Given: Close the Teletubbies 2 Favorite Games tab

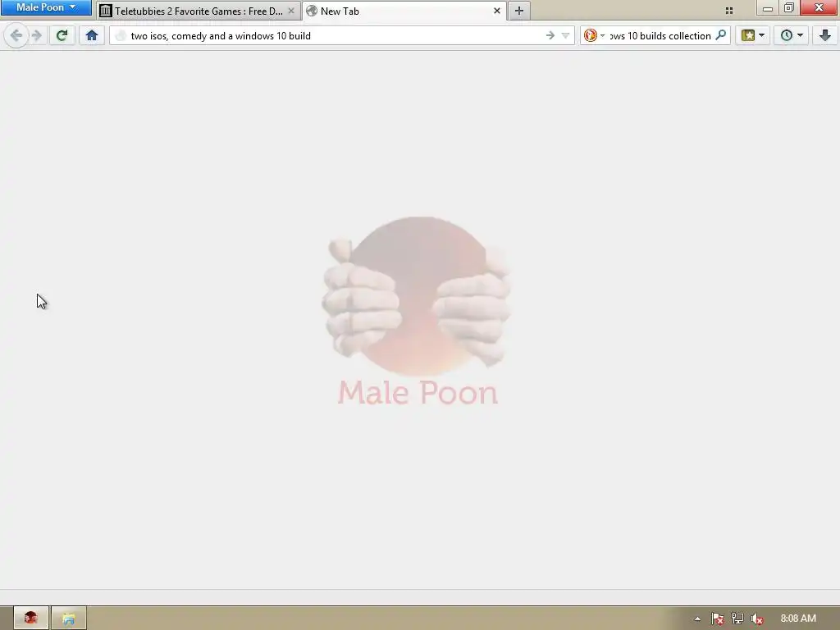Looking at the screenshot, I should point(291,11).
